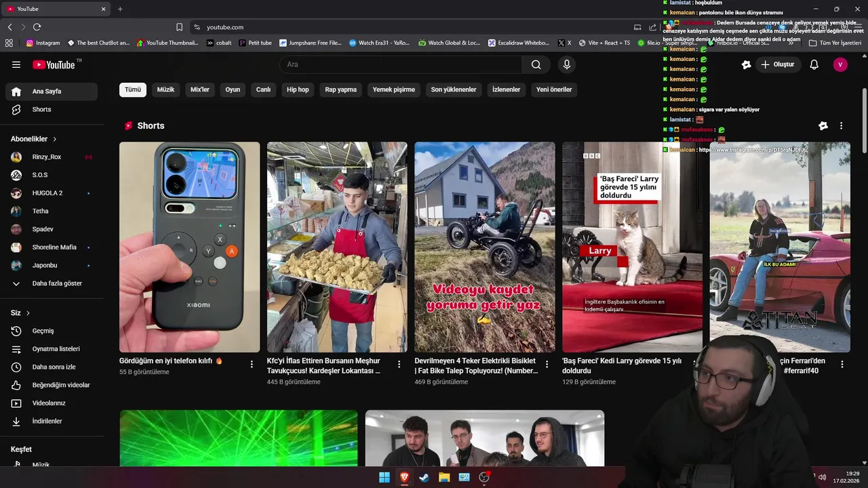This screenshot has height=488, width=868.
Task: Open the YouTube hamburger guide menu
Action: 16,64
